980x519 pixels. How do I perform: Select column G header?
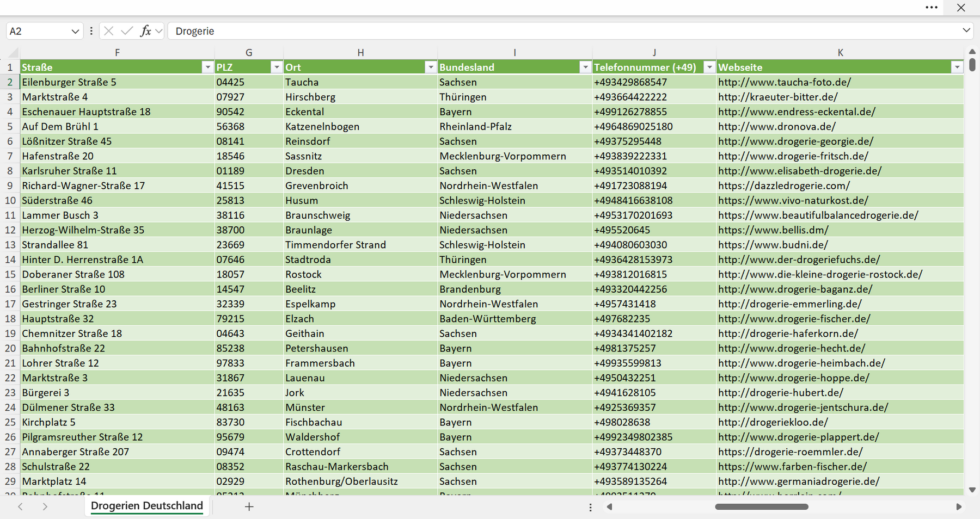tap(249, 52)
